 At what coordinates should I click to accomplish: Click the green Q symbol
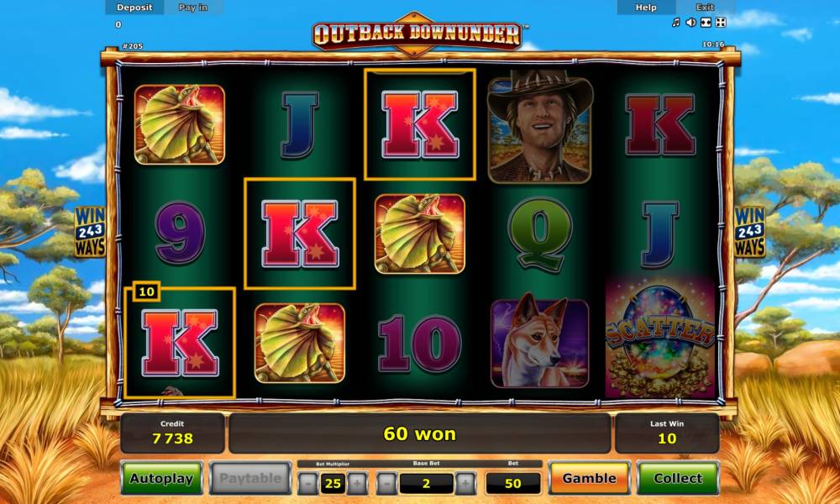(539, 233)
